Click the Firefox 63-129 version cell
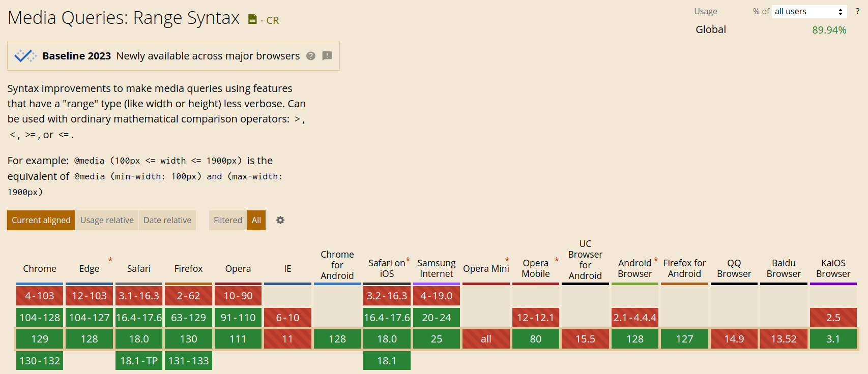The image size is (868, 374). [x=188, y=318]
